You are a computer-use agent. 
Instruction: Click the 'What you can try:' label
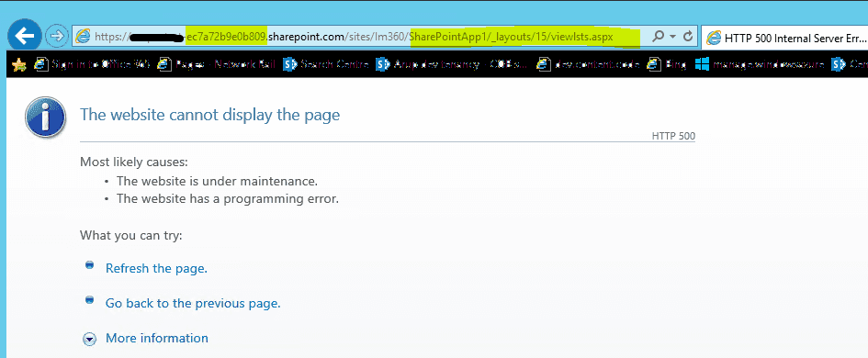[x=131, y=236]
